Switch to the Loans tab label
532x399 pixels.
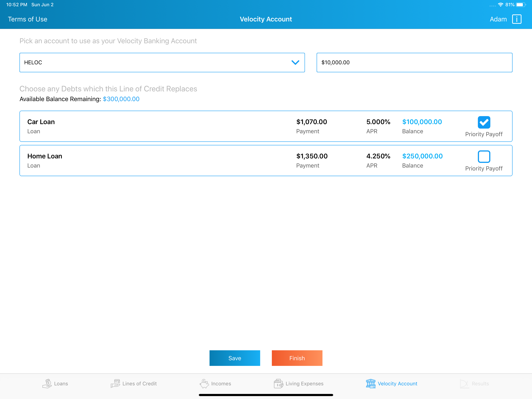click(61, 384)
